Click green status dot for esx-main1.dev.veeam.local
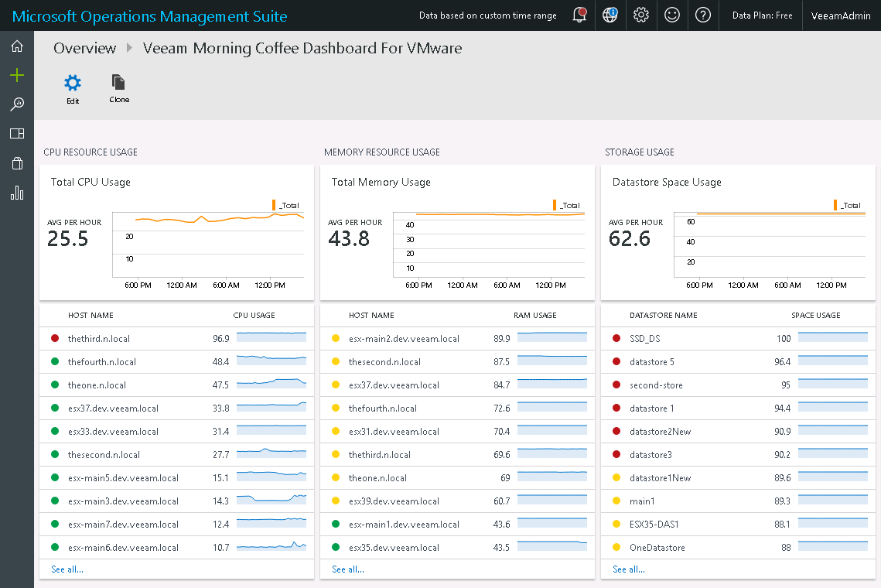Viewport: 881px width, 588px height. [336, 524]
